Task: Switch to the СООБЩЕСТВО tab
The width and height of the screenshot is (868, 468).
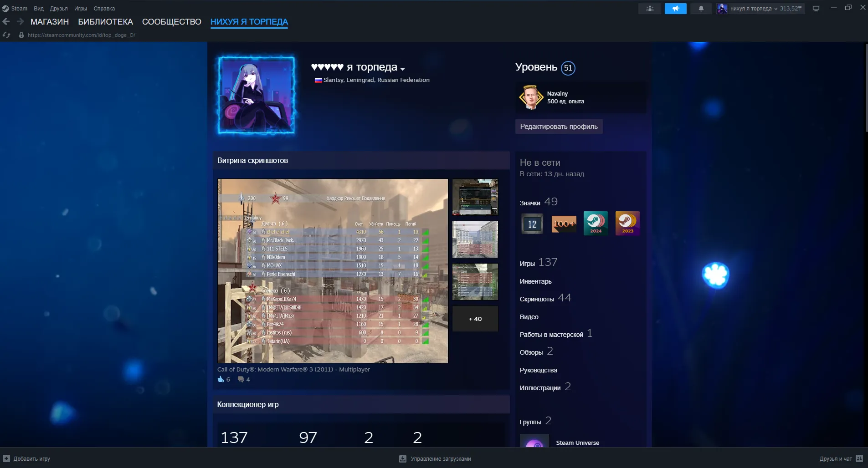Action: tap(172, 22)
